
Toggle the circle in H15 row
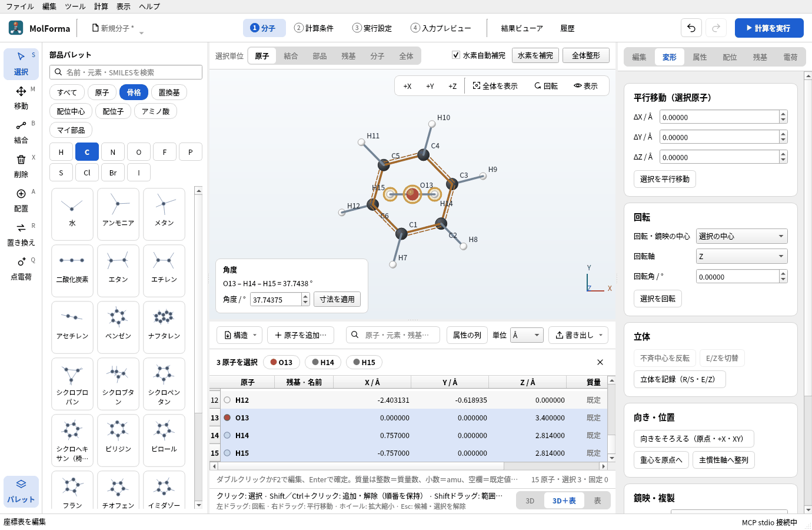227,453
